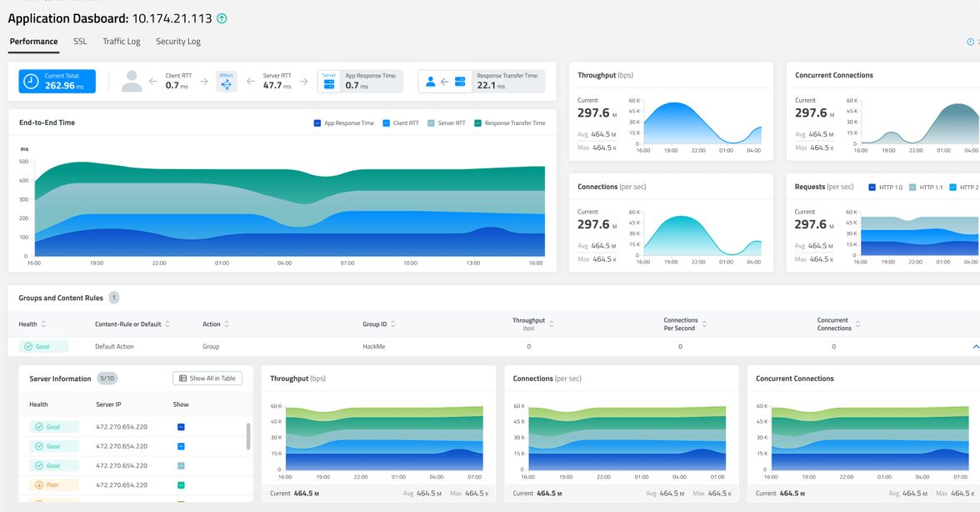Screen dimensions: 980x512
Task: Sort by the Health column sort icon
Action: (43, 324)
